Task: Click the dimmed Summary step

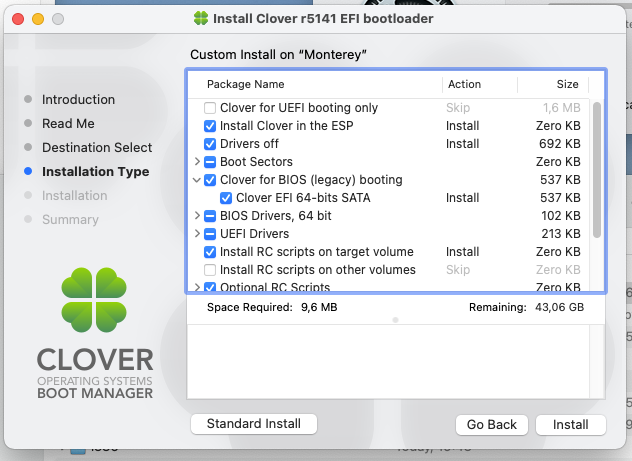Action: pos(70,220)
